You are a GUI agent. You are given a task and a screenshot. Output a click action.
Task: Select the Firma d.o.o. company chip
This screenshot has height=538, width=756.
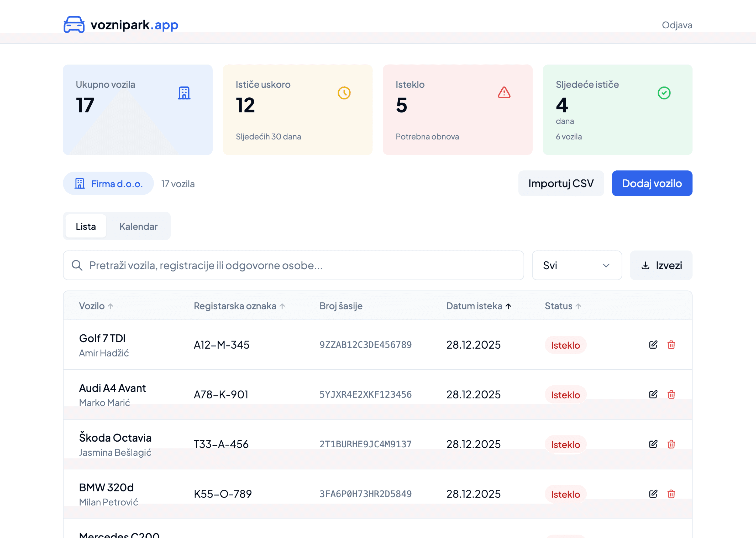pyautogui.click(x=108, y=184)
